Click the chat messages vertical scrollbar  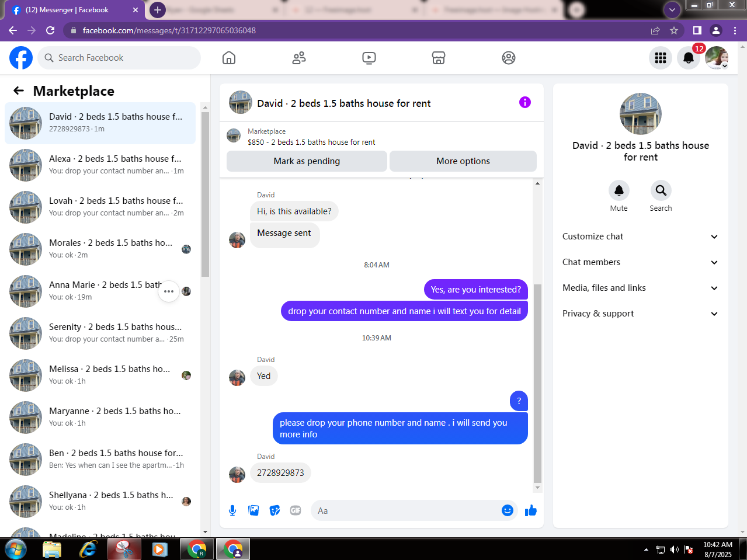(x=537, y=384)
